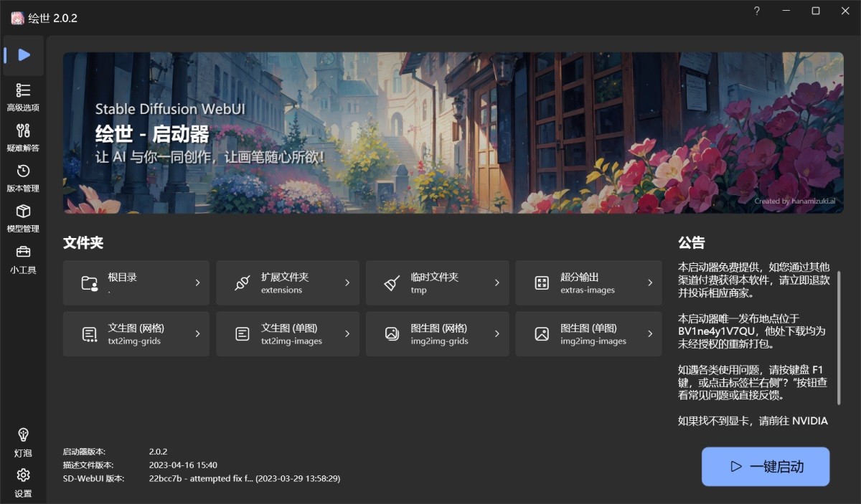Open the 文生图 (单图) folder
This screenshot has width=861, height=504.
point(287,333)
